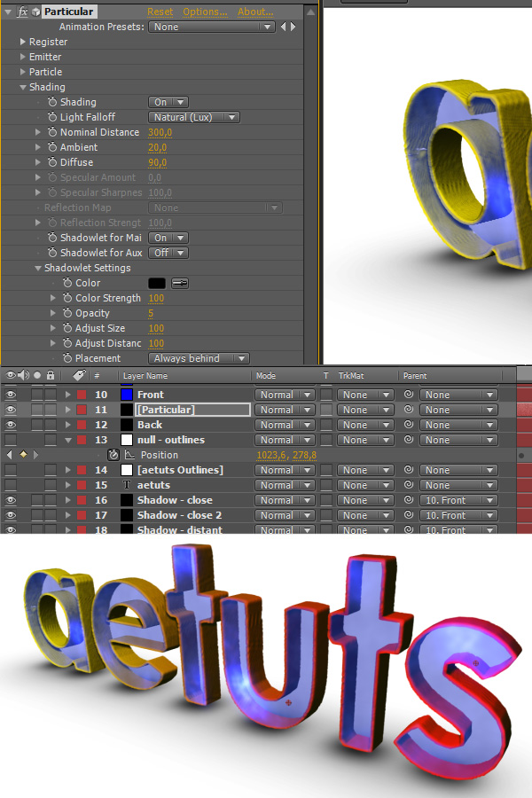Click the parent pick whip for Front
The width and height of the screenshot is (532, 798).
(x=408, y=394)
